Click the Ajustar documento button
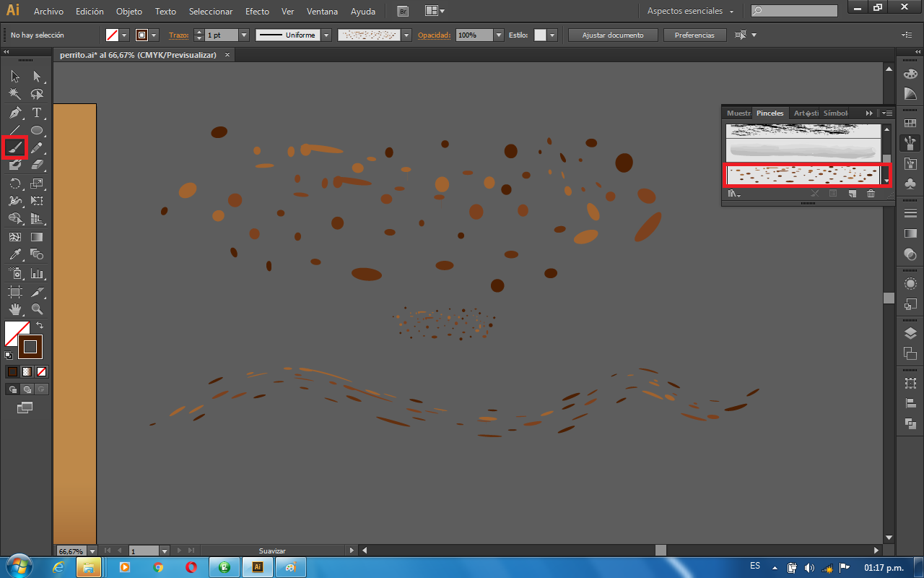Viewport: 924px width, 578px height. pyautogui.click(x=613, y=35)
